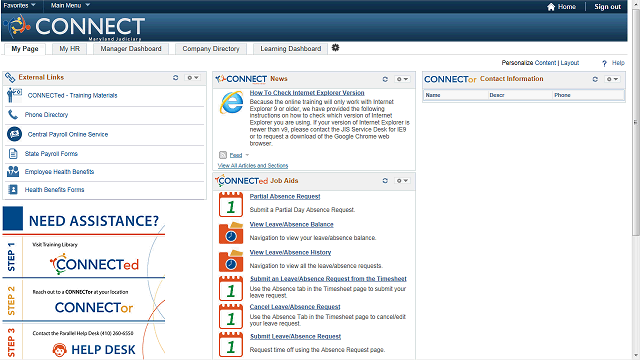
Task: Open Cancel Leave/Absence Request link
Action: click(295, 307)
